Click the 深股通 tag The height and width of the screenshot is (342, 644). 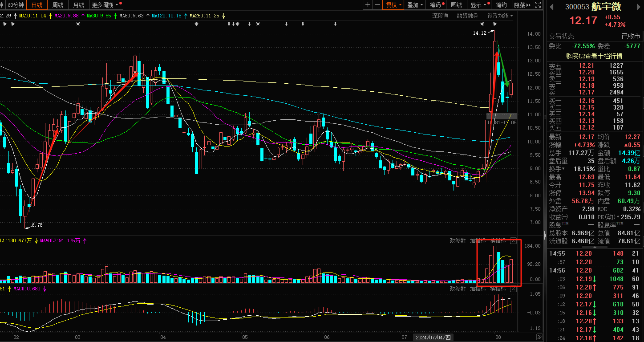click(x=440, y=16)
